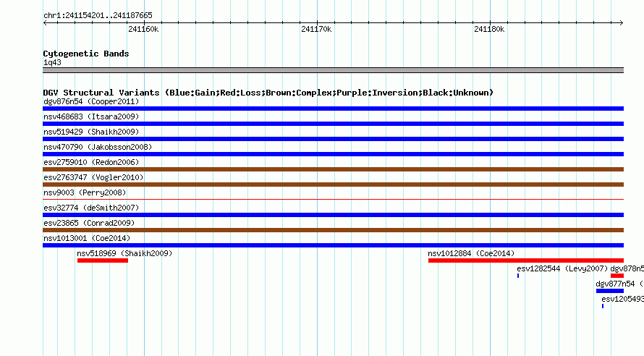Open variant label nsv1013001 (Coe2014)
644x356 pixels.
[87, 238]
